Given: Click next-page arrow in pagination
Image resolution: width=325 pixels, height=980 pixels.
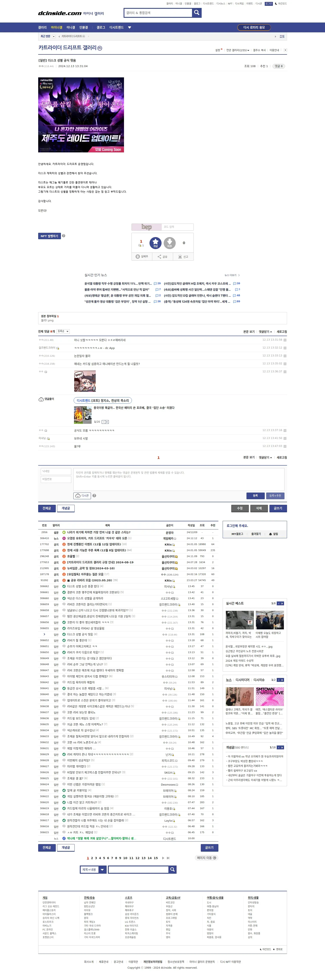Looking at the screenshot, I should pyautogui.click(x=163, y=858).
